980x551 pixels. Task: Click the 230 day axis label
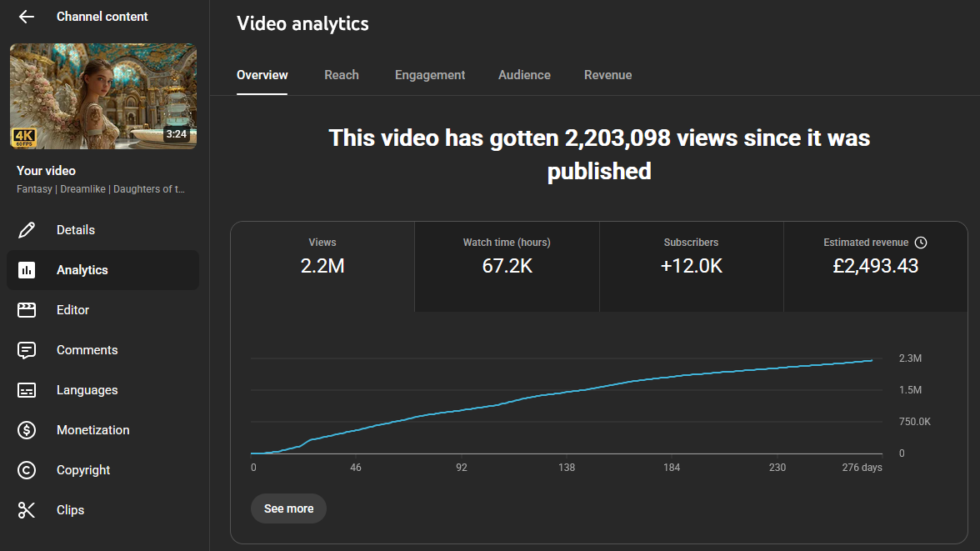[x=777, y=467]
